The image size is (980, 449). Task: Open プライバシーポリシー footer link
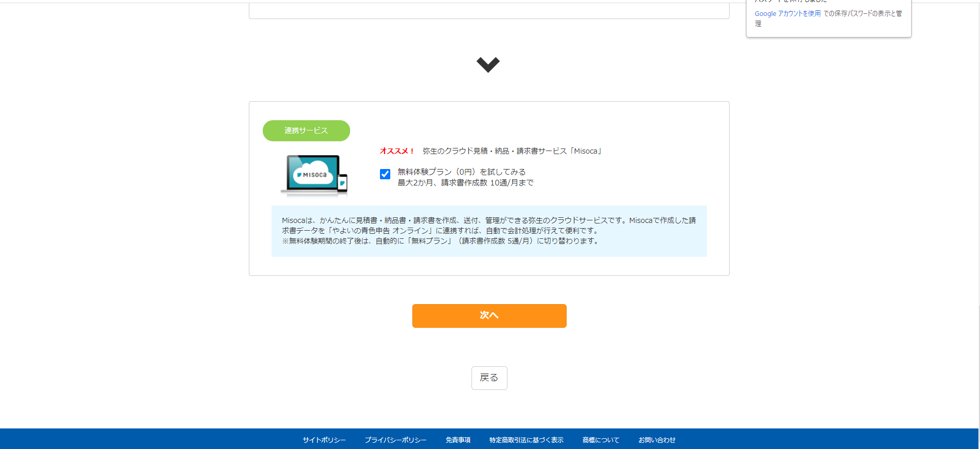[395, 440]
